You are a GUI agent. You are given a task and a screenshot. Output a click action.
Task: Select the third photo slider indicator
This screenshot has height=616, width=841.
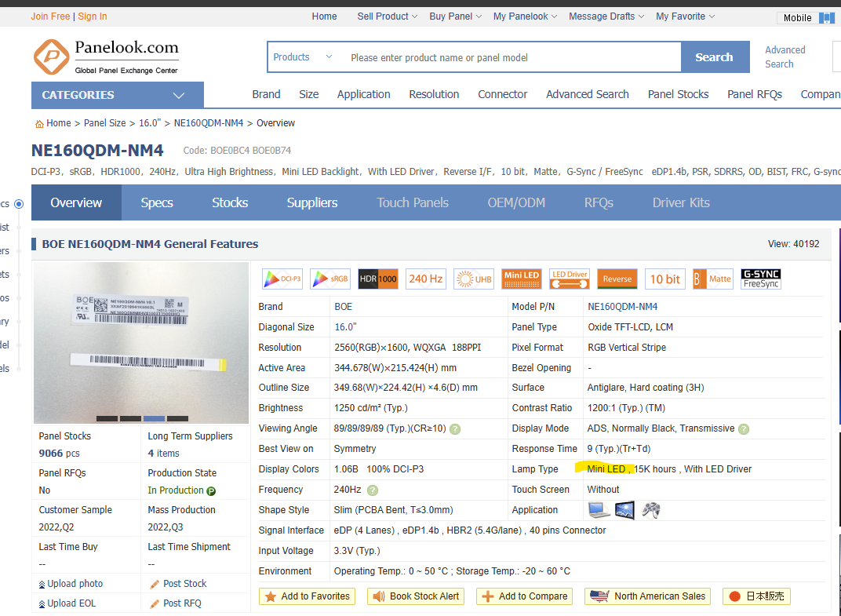[155, 418]
